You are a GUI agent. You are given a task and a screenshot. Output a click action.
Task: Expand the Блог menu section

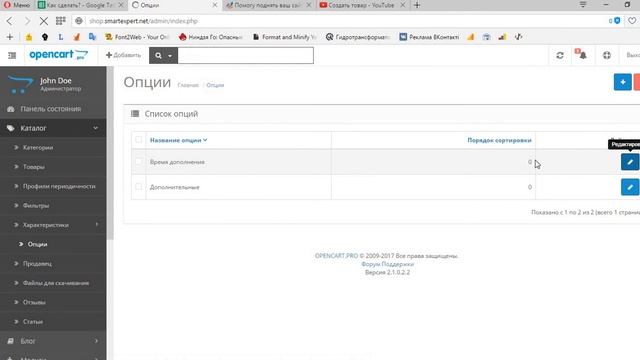(x=53, y=341)
